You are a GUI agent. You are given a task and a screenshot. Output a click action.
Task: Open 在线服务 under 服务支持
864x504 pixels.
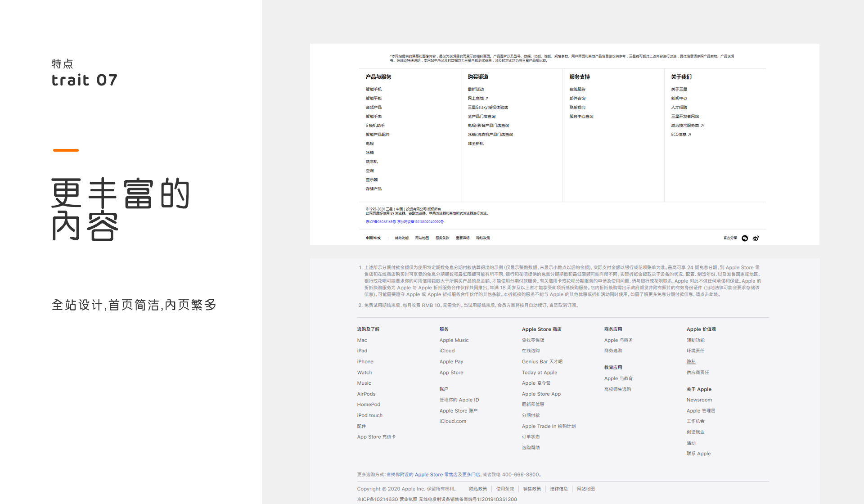(577, 89)
